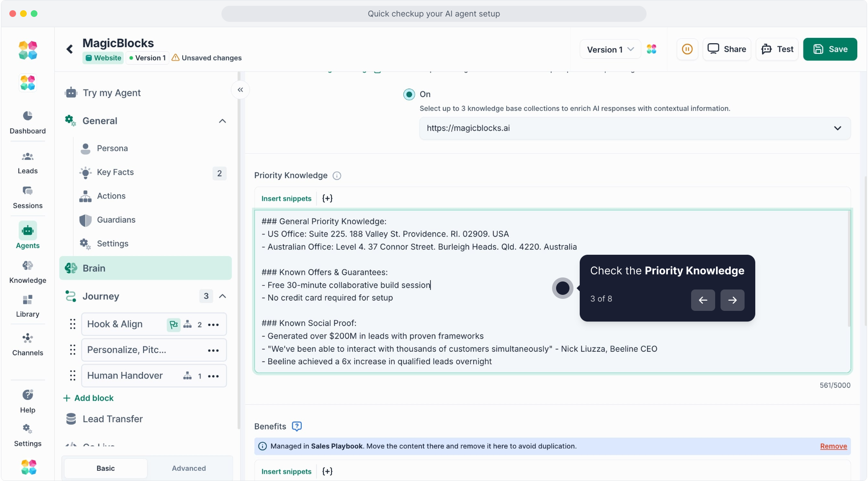Select Key Facts menu item
Image resolution: width=868 pixels, height=481 pixels.
[x=115, y=172]
